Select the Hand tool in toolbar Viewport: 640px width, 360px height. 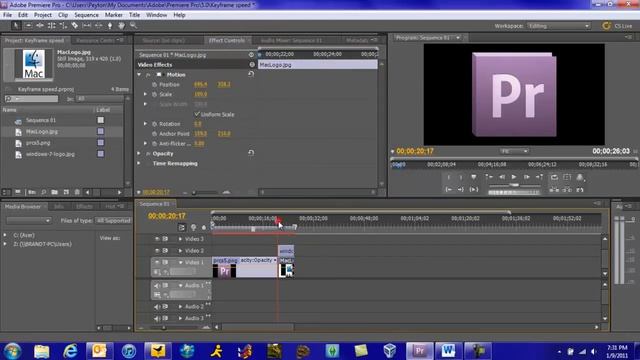(x=122, y=26)
